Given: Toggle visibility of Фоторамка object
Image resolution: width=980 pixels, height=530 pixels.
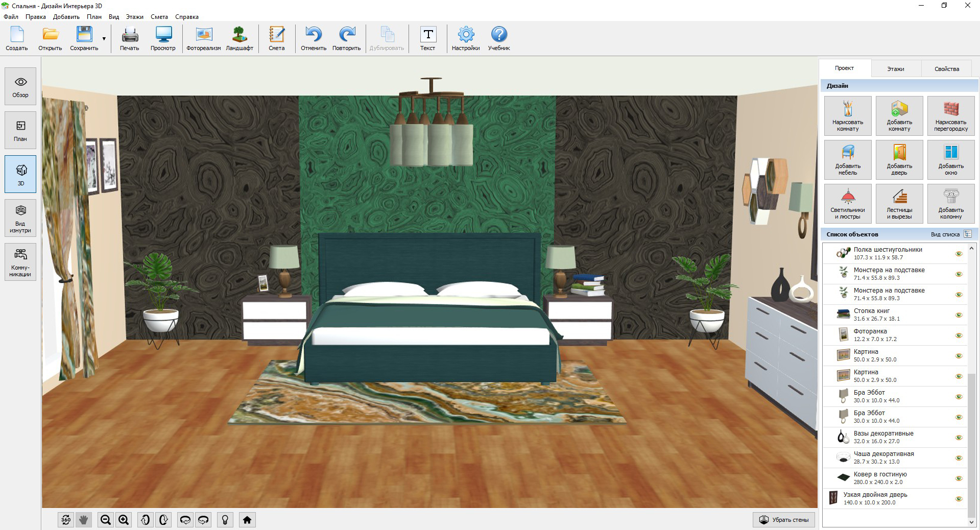Looking at the screenshot, I should [959, 335].
